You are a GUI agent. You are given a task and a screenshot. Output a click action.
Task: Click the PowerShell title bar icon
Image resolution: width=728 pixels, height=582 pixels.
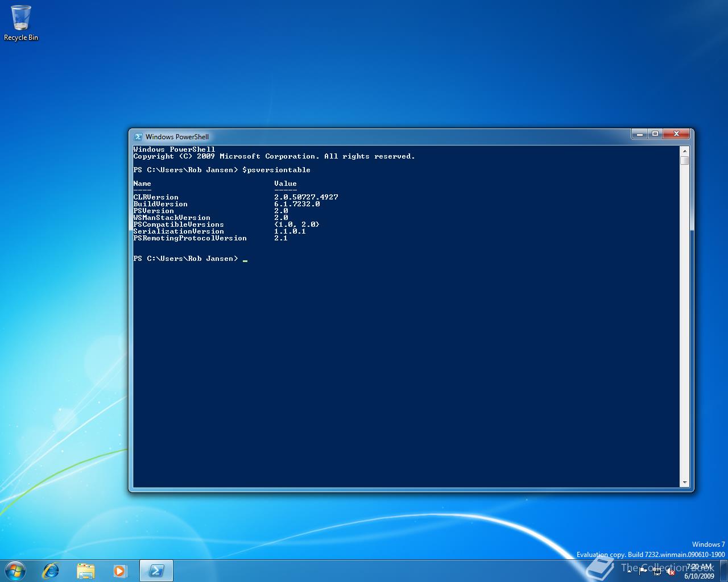coord(138,136)
